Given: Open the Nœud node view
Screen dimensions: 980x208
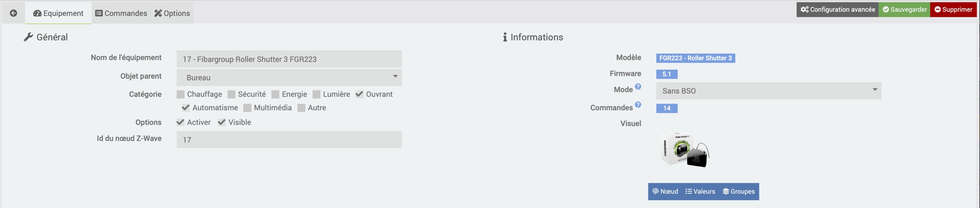Looking at the screenshot, I should pos(665,191).
